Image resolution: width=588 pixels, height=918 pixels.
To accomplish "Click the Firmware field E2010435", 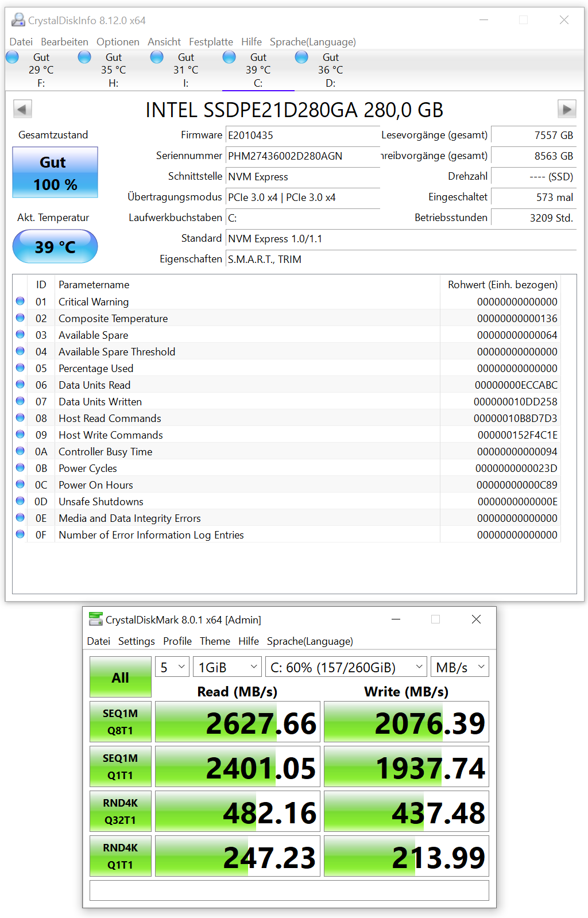I will pyautogui.click(x=303, y=135).
